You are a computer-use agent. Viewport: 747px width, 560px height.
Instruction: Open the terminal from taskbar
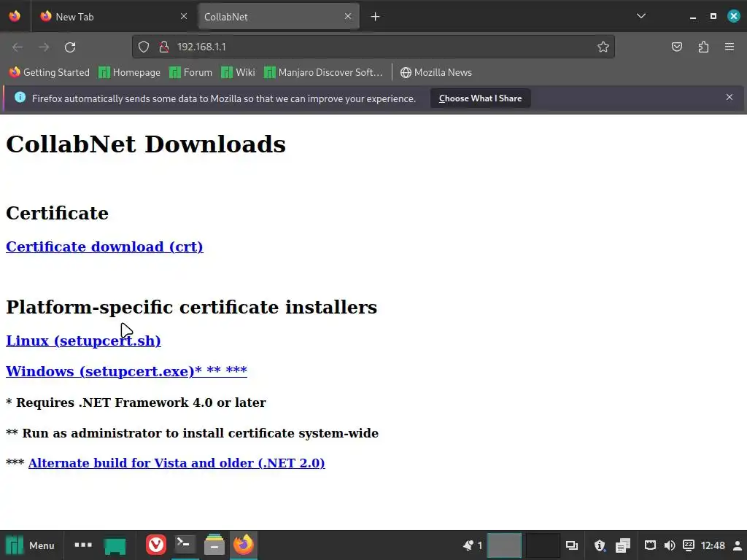pos(185,544)
